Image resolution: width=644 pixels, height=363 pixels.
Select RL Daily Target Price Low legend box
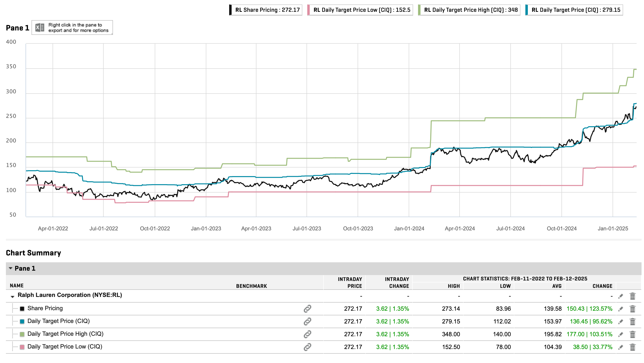coord(360,10)
